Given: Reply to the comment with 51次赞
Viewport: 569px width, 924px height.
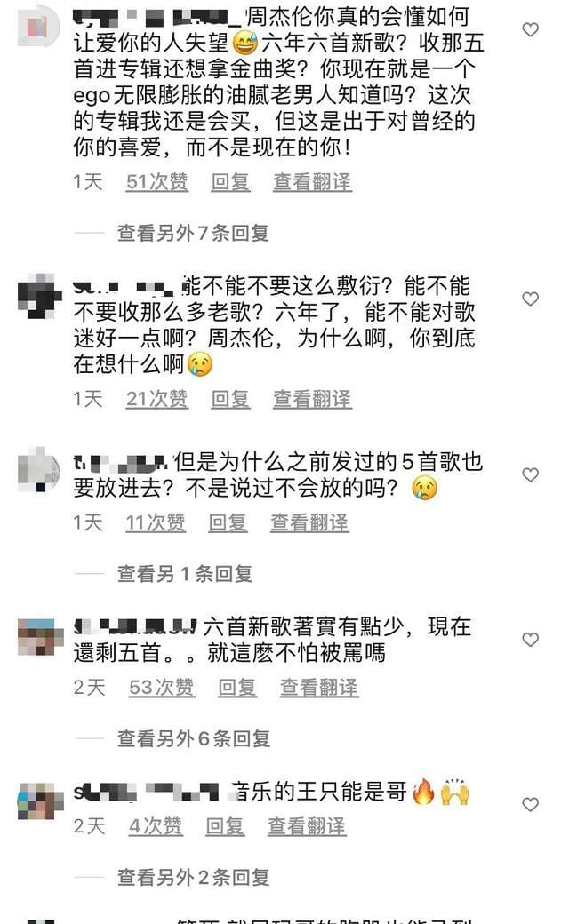Looking at the screenshot, I should [230, 182].
